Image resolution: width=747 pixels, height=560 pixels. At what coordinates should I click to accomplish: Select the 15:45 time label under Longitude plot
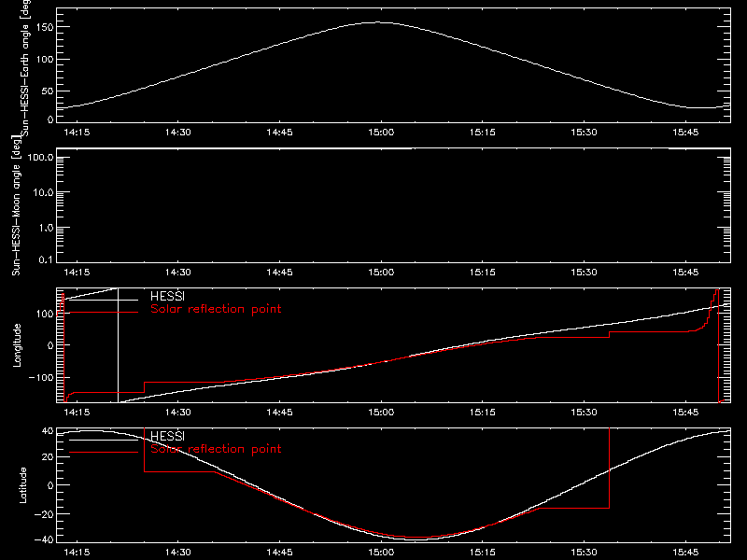tap(685, 412)
